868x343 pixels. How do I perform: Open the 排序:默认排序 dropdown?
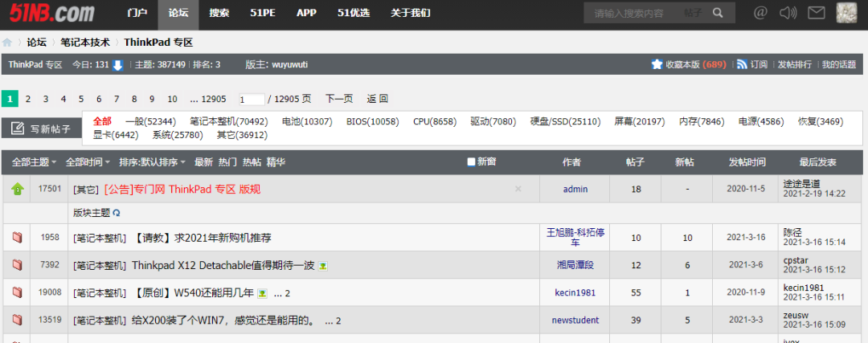coord(152,162)
